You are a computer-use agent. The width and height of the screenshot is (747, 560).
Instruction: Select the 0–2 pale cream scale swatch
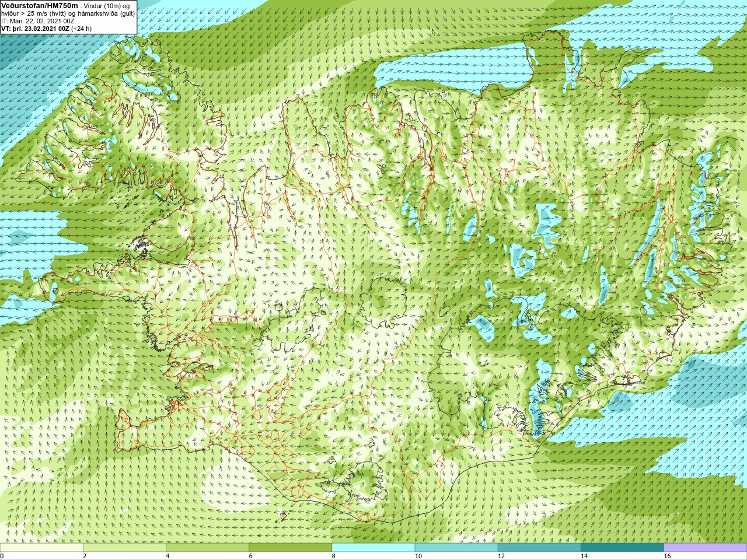pyautogui.click(x=41, y=548)
